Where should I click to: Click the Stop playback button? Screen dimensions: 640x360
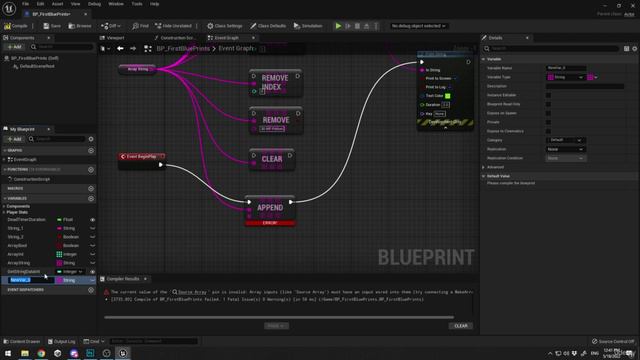pyautogui.click(x=357, y=26)
